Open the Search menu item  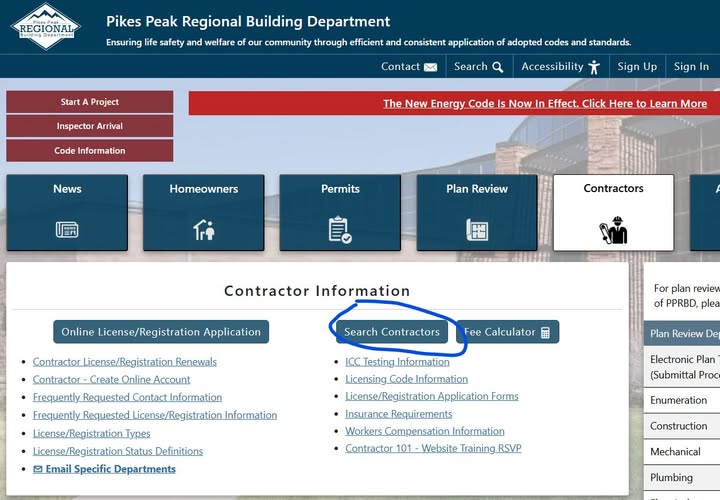[478, 67]
